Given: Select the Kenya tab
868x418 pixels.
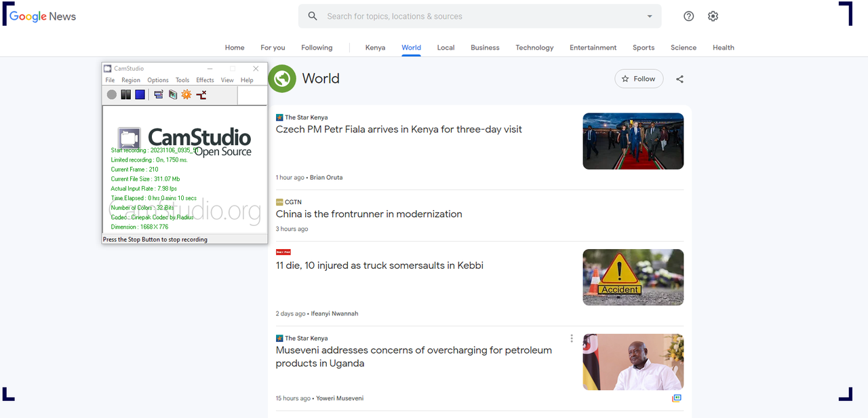Looking at the screenshot, I should [375, 47].
